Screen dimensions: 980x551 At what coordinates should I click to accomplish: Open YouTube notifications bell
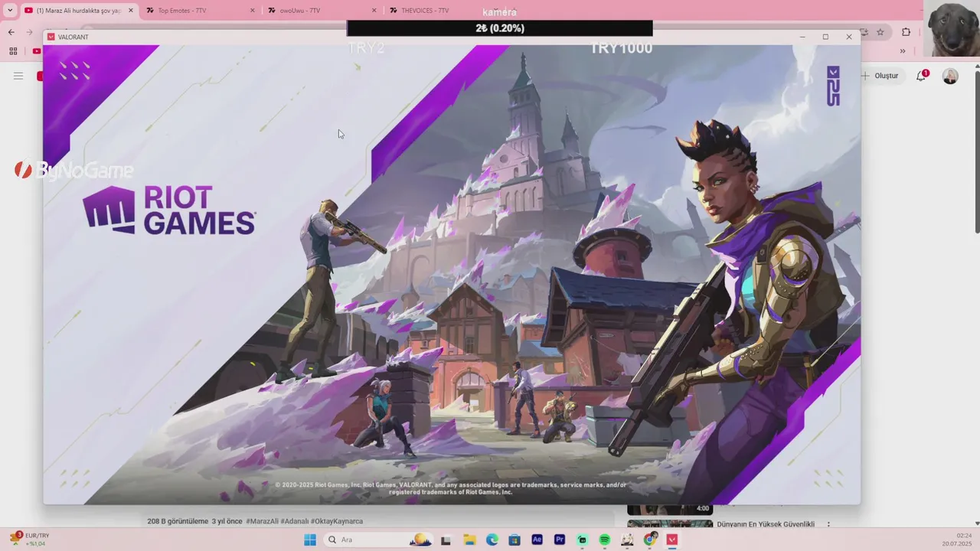pyautogui.click(x=923, y=76)
